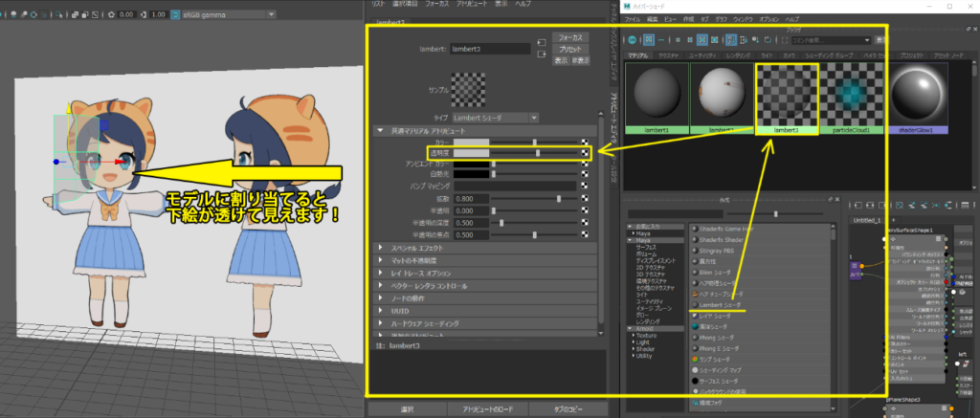Open the sRGB gamma view transform dropdown
This screenshot has width=980, height=418.
[x=229, y=13]
